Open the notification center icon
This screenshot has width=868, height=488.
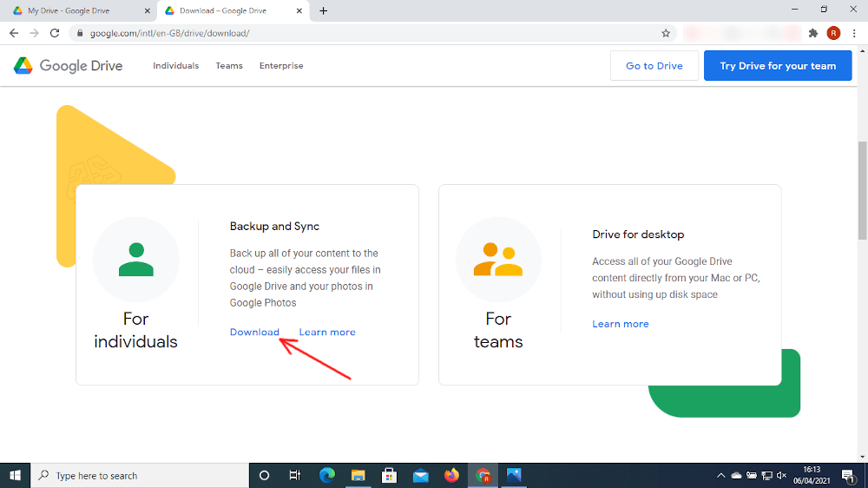(x=847, y=475)
